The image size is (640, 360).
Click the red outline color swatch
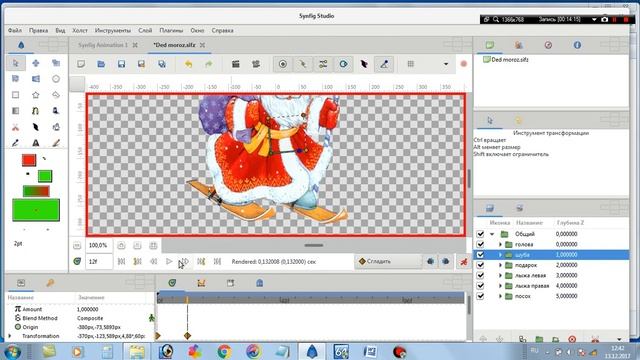pos(29,160)
